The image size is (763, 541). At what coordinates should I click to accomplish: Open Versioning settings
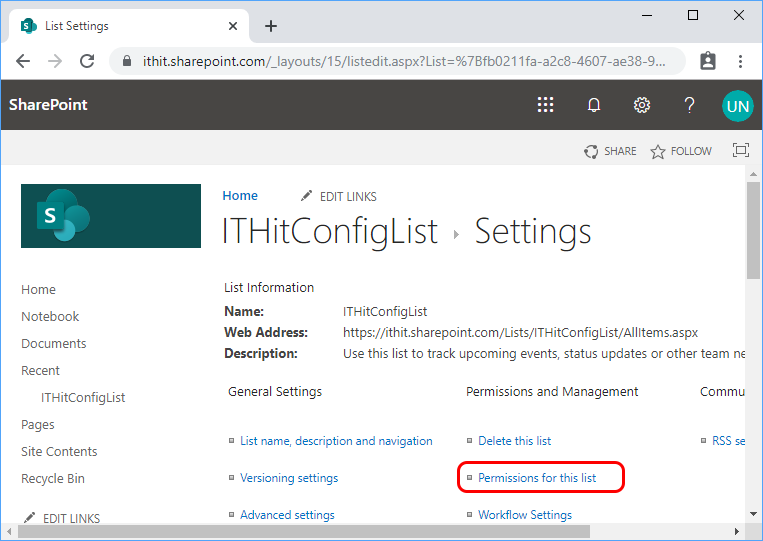coord(289,478)
